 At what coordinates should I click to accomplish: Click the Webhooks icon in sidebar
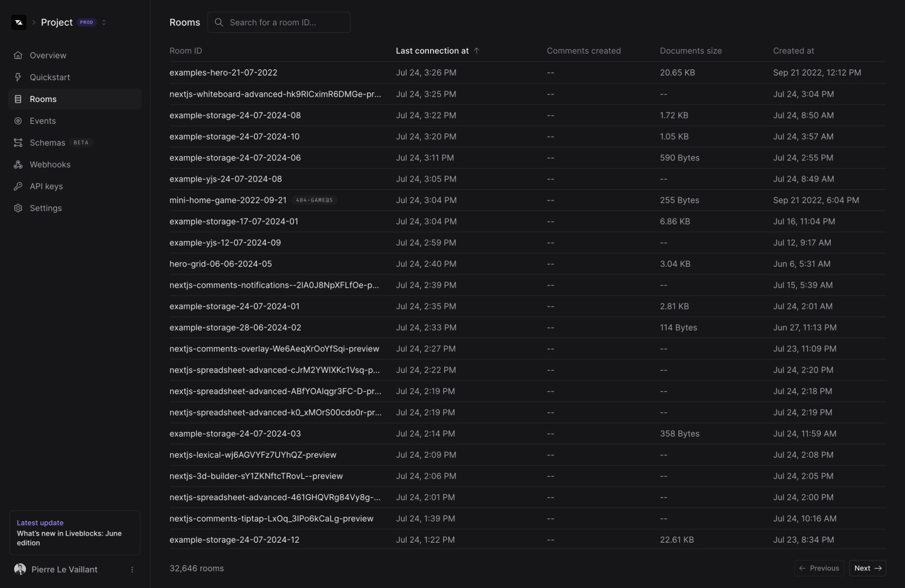(x=18, y=164)
